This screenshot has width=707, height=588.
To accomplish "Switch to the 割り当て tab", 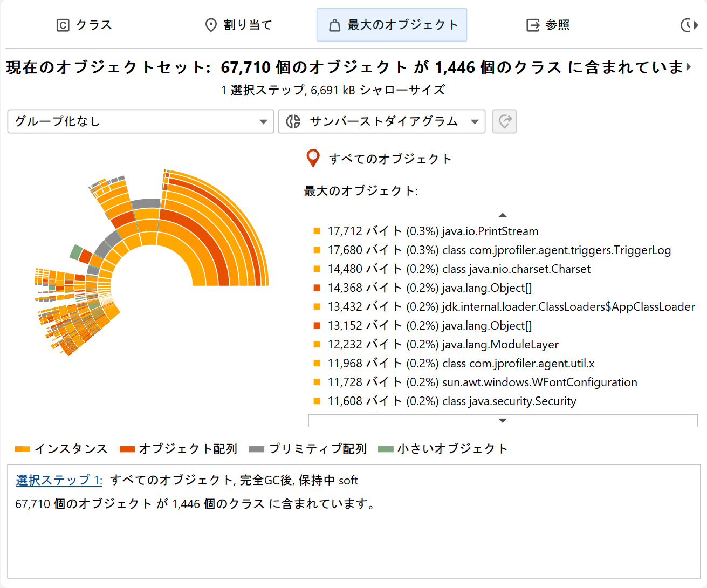I will (238, 25).
